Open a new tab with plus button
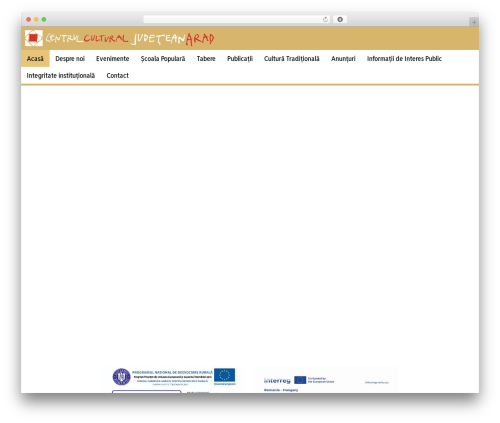Image resolution: width=500 pixels, height=423 pixels. point(474,22)
